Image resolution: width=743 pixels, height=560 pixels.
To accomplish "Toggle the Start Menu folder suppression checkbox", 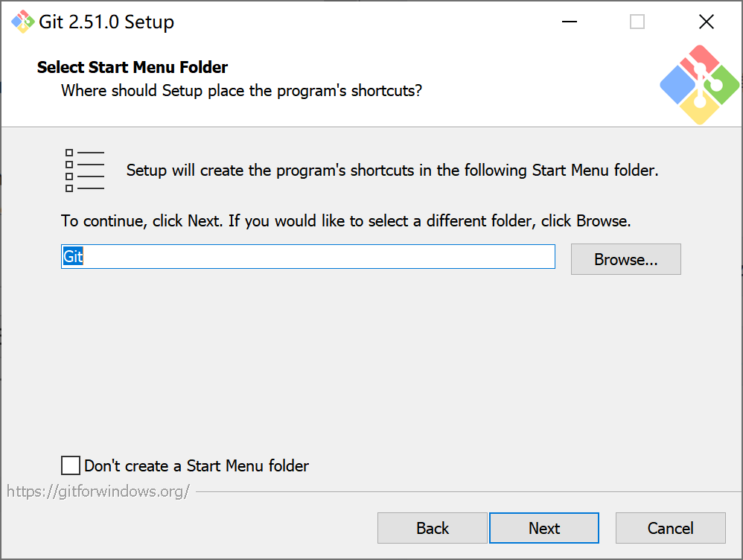I will [70, 465].
